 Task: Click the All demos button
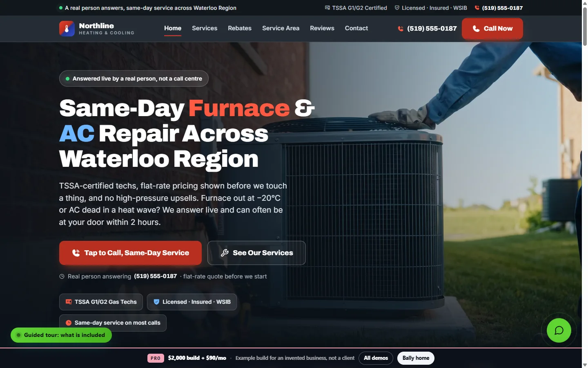[376, 358]
